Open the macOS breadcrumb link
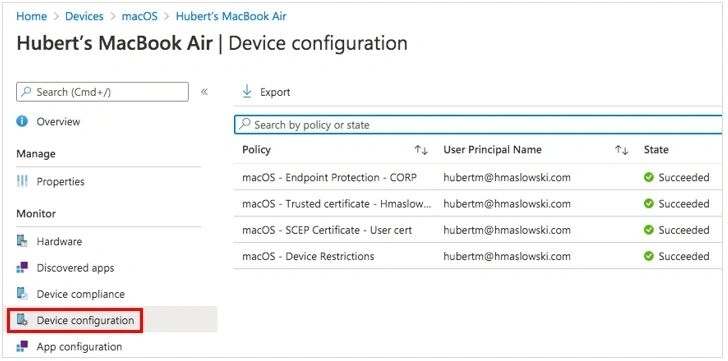Image resolution: width=728 pixels, height=361 pixels. click(139, 16)
